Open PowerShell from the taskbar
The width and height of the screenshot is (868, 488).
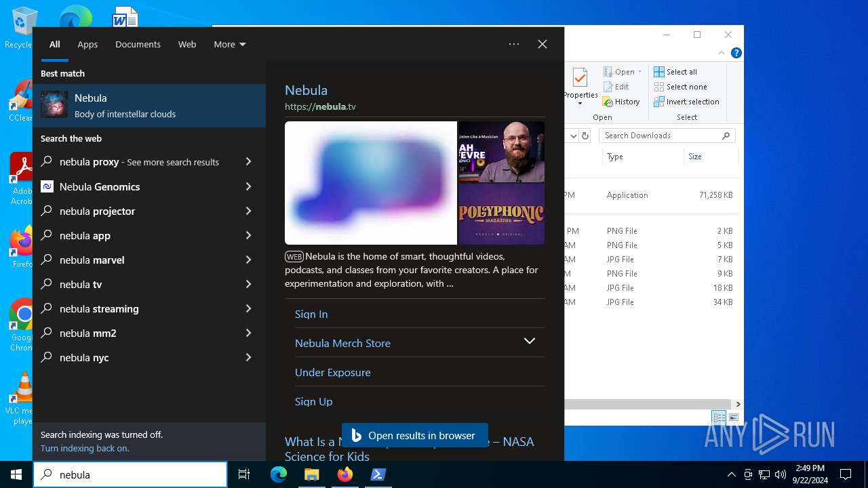point(378,474)
